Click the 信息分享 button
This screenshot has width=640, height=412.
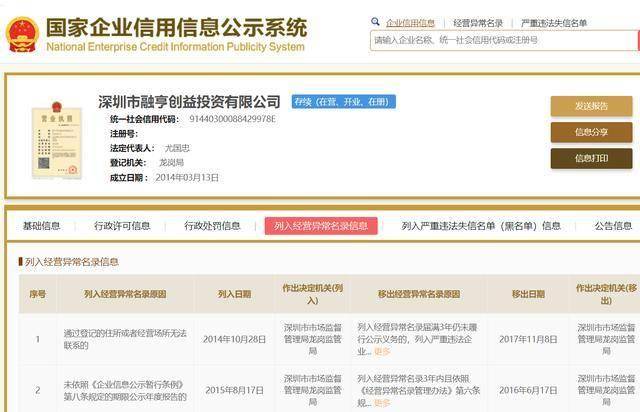tap(591, 132)
